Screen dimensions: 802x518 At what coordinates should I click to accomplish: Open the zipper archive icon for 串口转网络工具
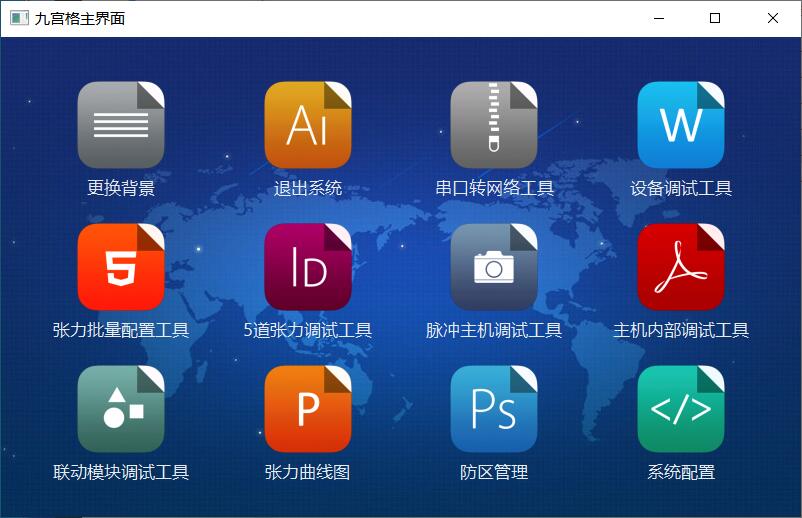point(494,125)
